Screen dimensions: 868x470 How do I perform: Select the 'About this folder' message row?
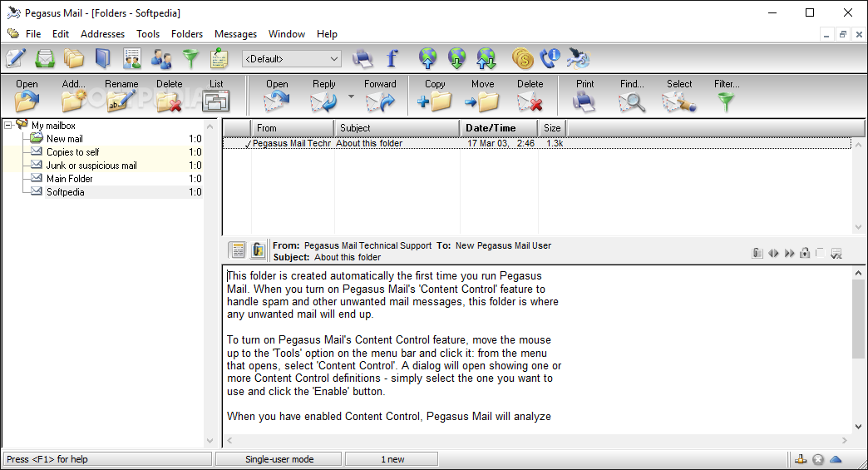coord(537,143)
